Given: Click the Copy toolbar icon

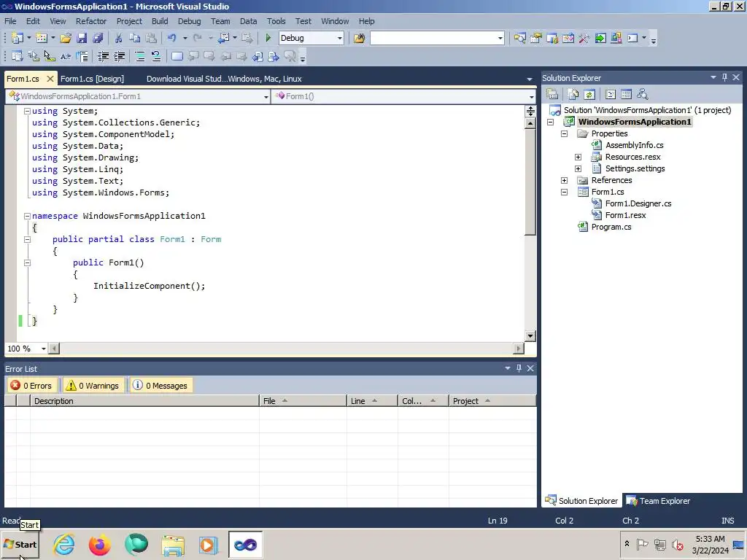Looking at the screenshot, I should pos(135,38).
